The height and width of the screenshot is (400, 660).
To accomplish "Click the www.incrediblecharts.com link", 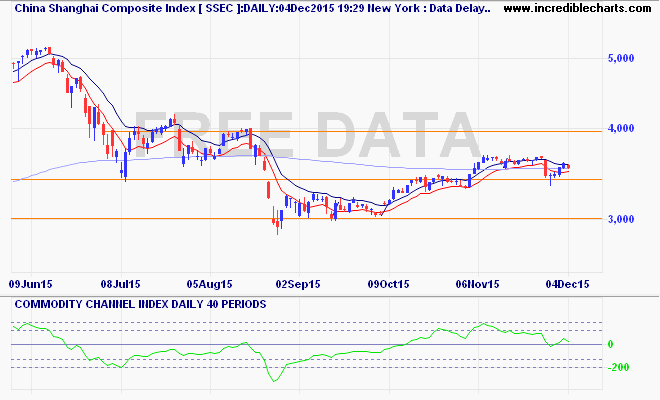I will 577,8.
